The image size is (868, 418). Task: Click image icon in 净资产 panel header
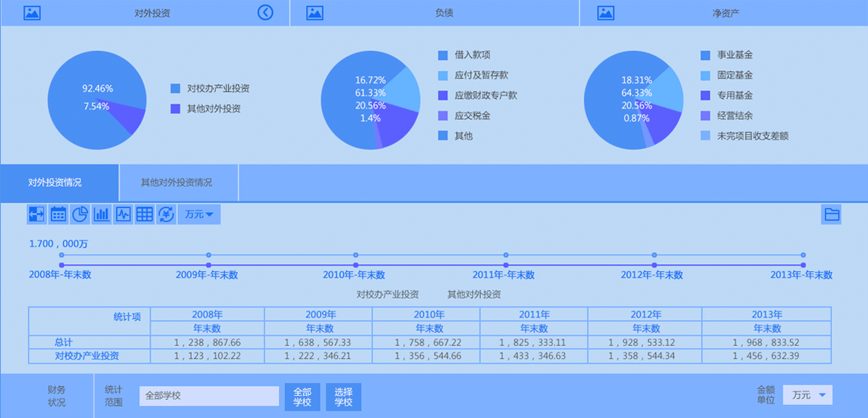tap(606, 12)
